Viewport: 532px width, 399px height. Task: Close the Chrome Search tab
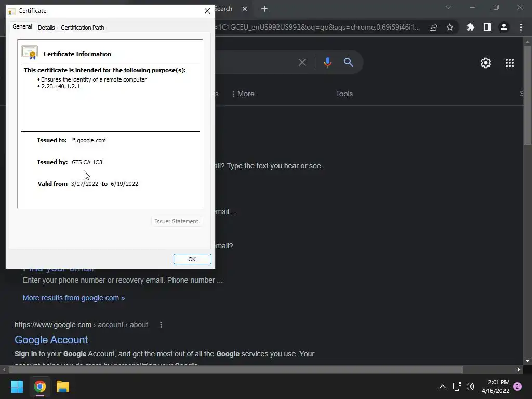(x=245, y=9)
